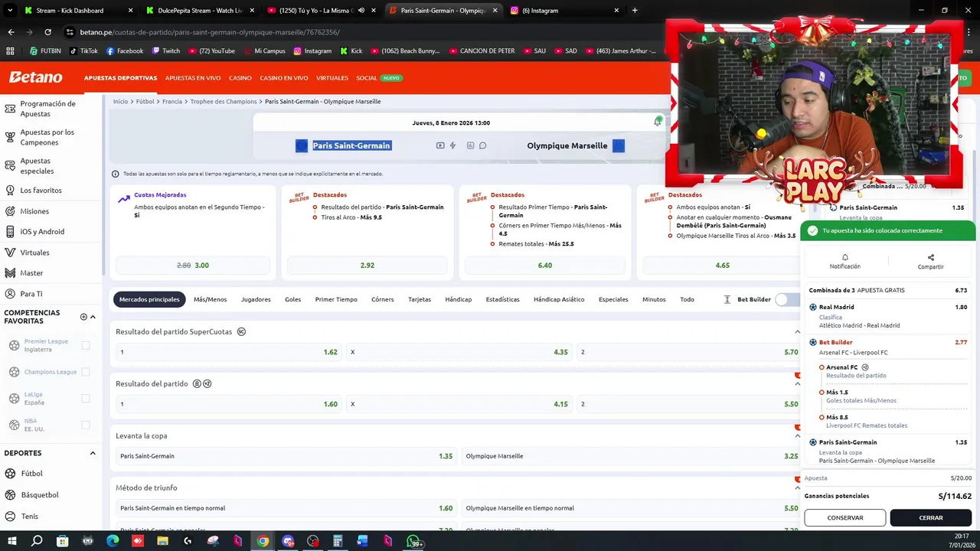The width and height of the screenshot is (980, 551).
Task: Pick Paris Saint-Germain Levanta la copa 1.35
Action: (286, 456)
